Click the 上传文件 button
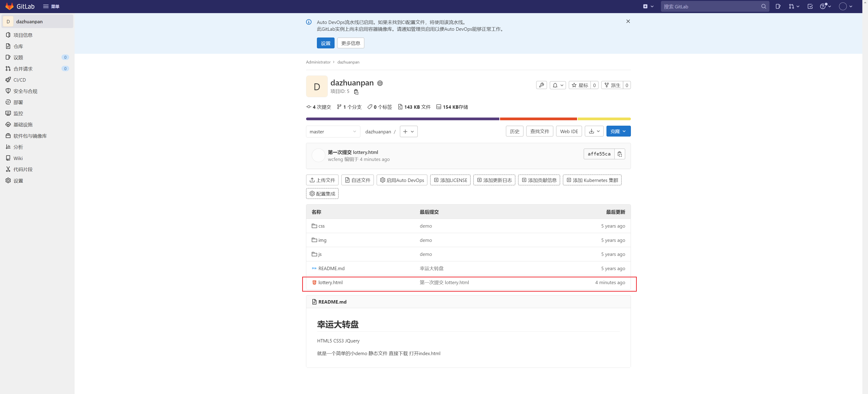Image resolution: width=868 pixels, height=394 pixels. tap(322, 180)
